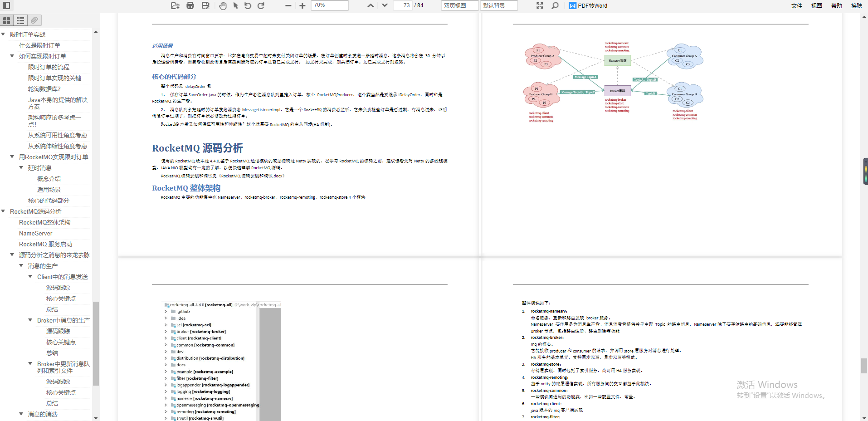Open the 视图 menu
This screenshot has width=868, height=421.
(x=817, y=5)
